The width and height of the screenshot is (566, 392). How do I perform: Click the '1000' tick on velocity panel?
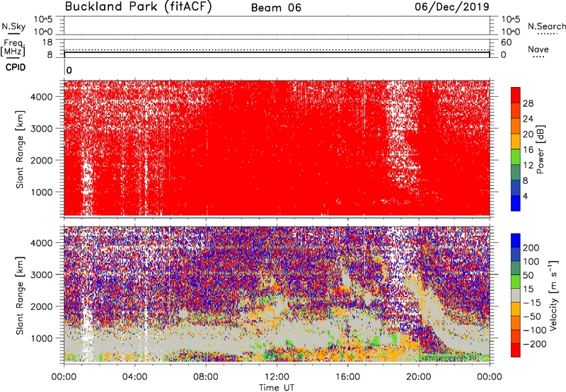42,338
